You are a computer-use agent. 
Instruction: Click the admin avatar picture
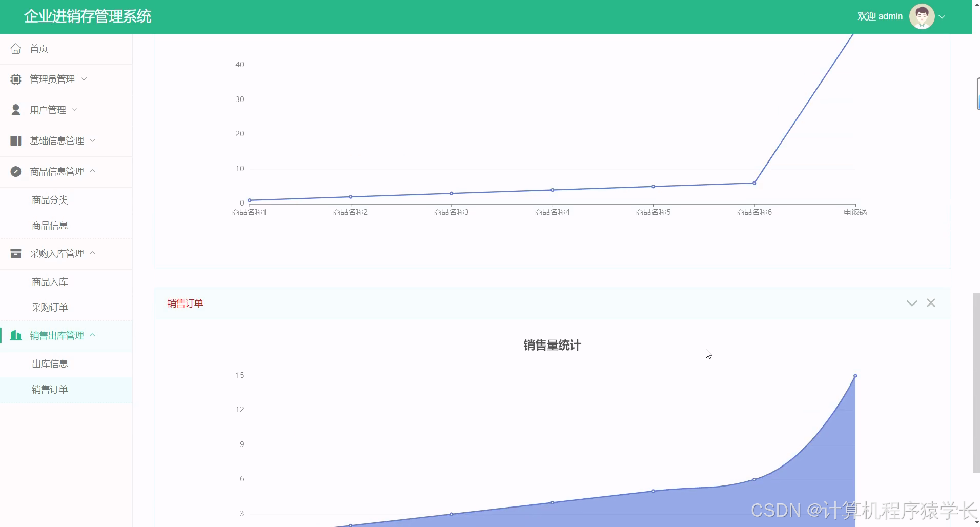[x=922, y=16]
